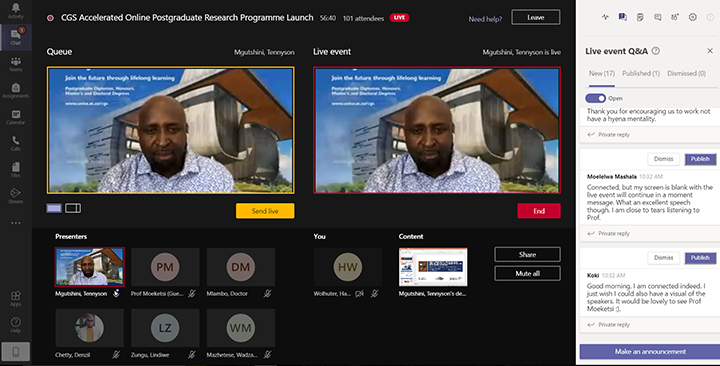This screenshot has height=366, width=720.
Task: Open Help in the left sidebar
Action: 16,325
